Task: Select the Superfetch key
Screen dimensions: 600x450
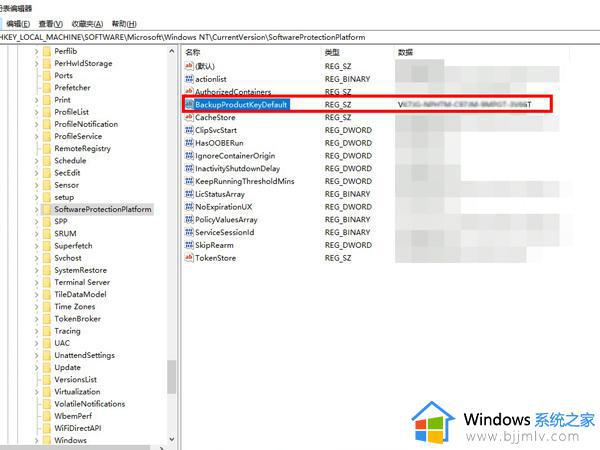Action: tap(73, 246)
